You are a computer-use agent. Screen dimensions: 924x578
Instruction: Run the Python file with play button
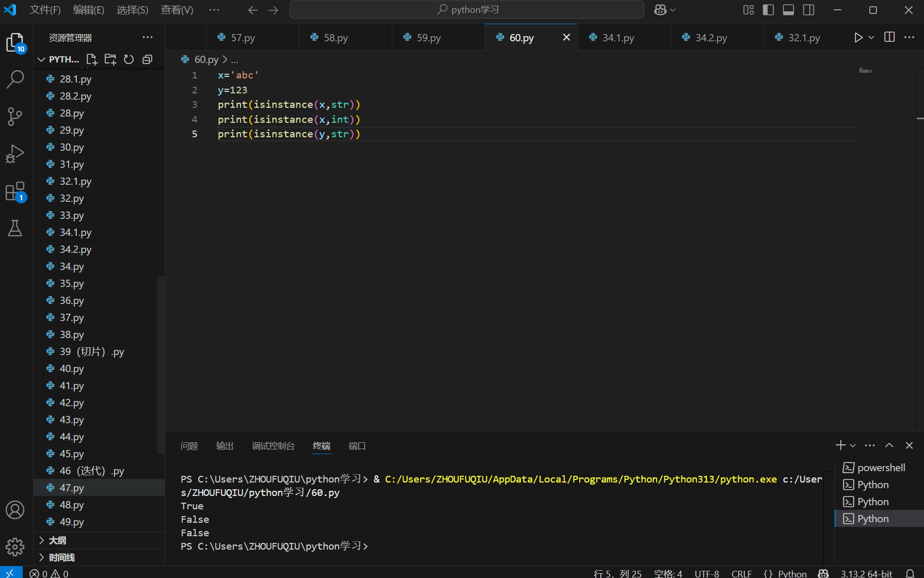858,38
